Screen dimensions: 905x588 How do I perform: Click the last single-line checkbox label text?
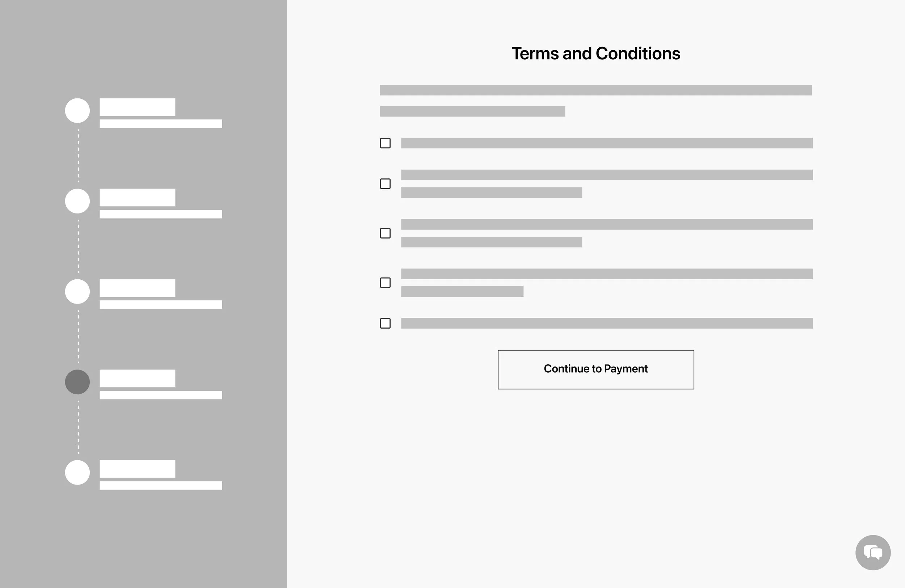click(607, 323)
